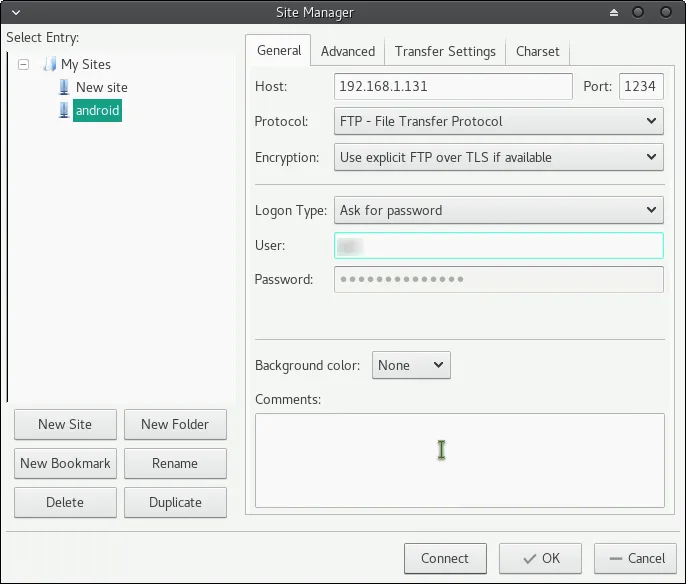Collapse the My Sites tree node
This screenshot has width=686, height=584.
coord(24,64)
